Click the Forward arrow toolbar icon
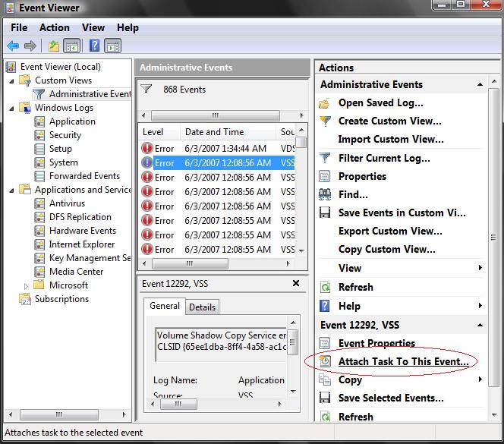Viewport: 504px width, 444px height. pos(30,46)
